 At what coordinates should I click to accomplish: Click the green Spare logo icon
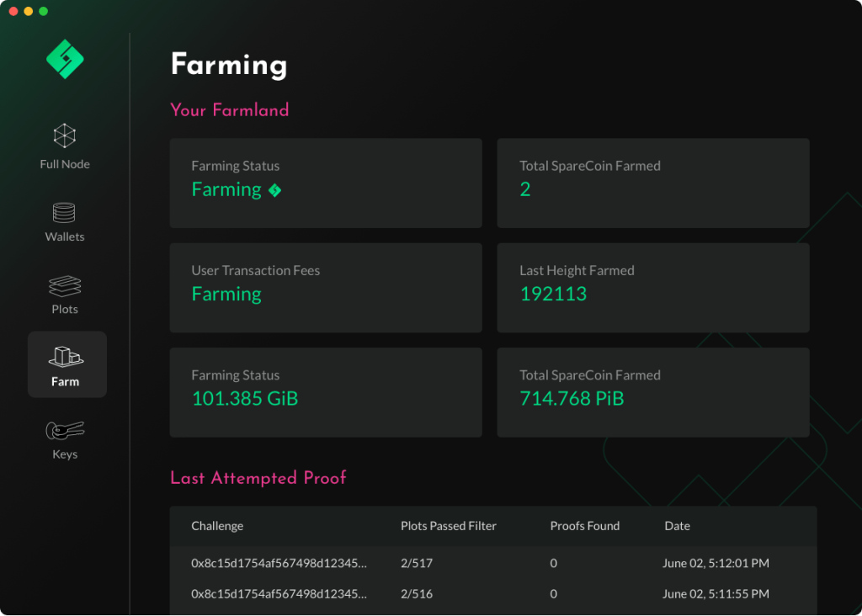(x=65, y=60)
